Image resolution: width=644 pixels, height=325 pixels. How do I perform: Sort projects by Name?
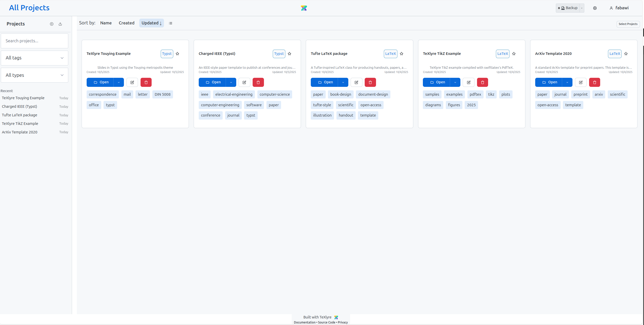pyautogui.click(x=106, y=23)
